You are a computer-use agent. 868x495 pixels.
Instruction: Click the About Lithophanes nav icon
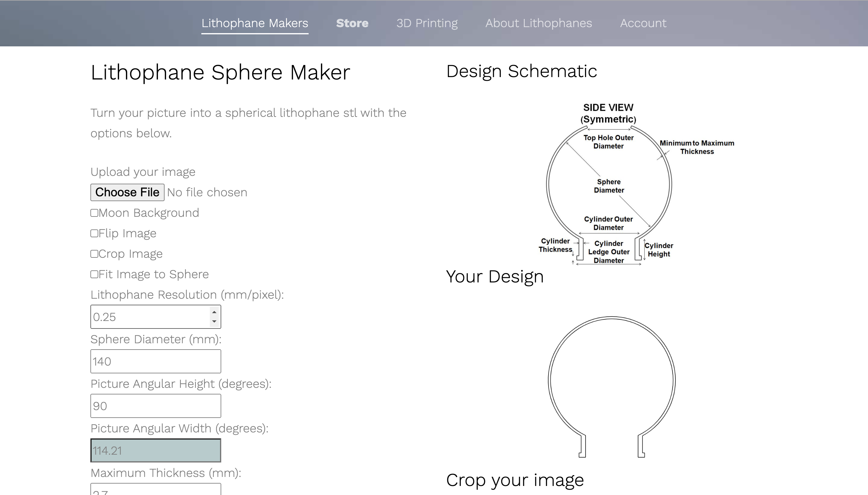click(539, 23)
